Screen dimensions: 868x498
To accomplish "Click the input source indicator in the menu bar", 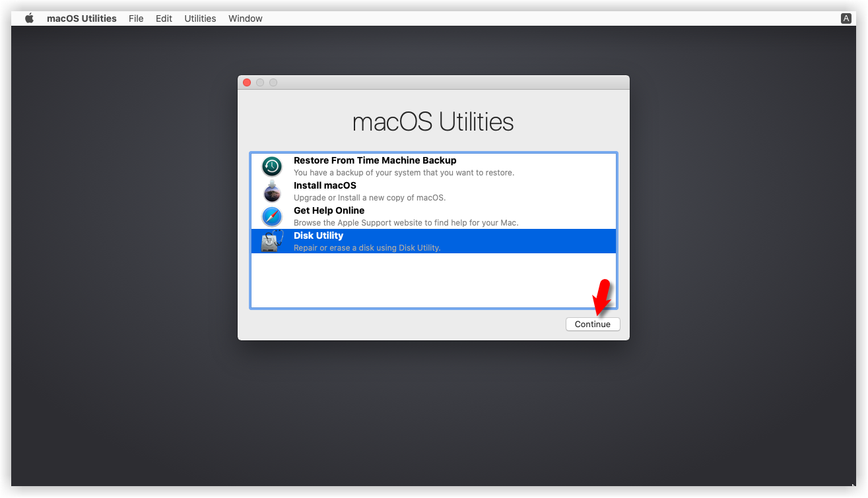I will click(846, 18).
